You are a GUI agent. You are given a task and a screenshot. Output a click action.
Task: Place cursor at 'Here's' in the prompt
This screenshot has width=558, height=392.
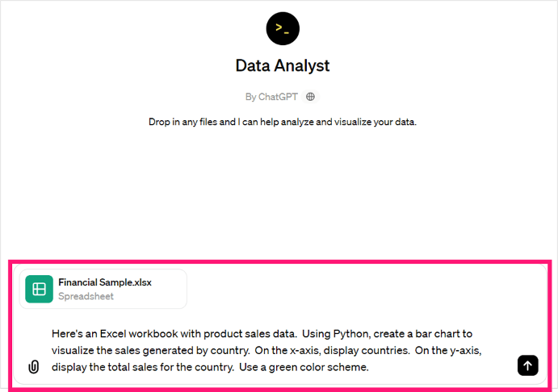click(66, 333)
